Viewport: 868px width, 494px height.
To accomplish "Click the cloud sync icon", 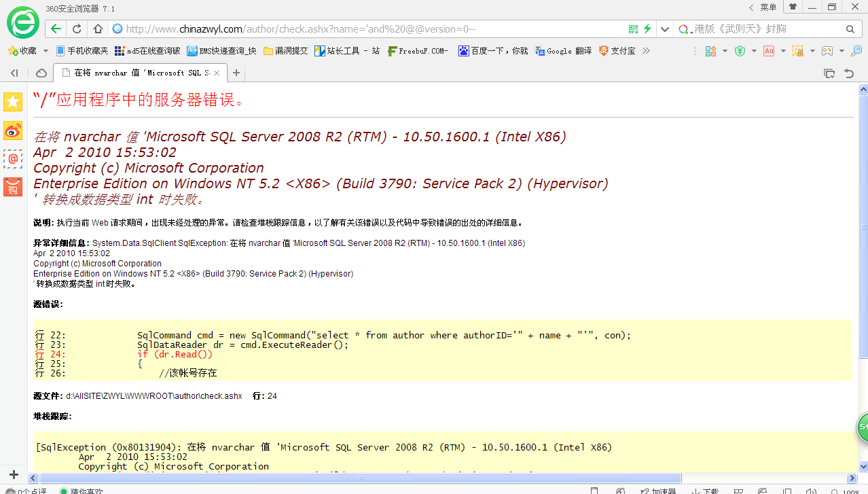I will [x=41, y=73].
